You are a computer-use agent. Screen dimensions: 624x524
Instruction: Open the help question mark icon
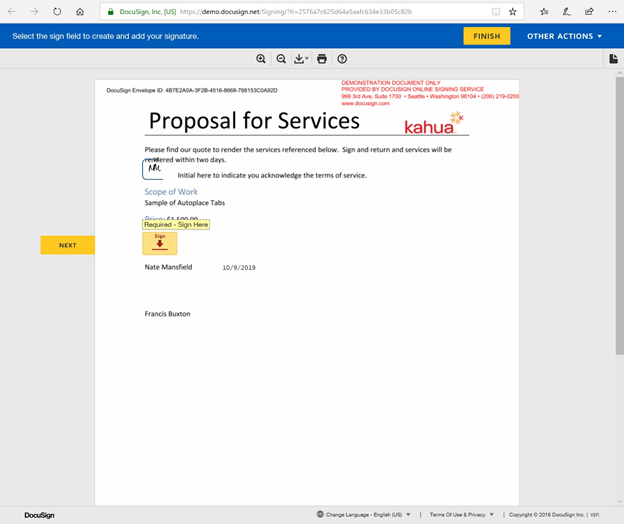point(342,59)
